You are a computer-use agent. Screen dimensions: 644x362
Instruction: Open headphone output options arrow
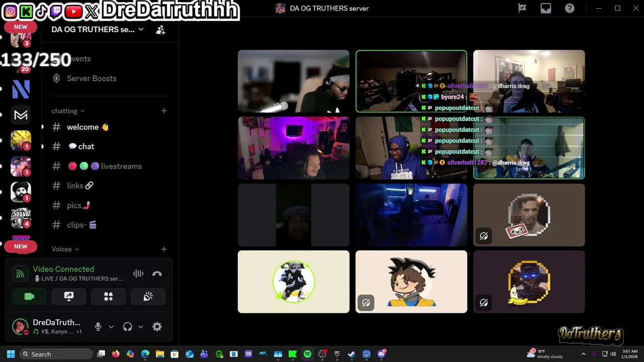[x=140, y=327]
